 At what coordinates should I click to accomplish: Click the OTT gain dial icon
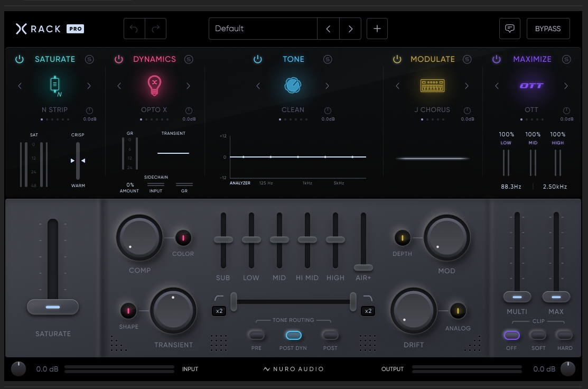coord(567,110)
